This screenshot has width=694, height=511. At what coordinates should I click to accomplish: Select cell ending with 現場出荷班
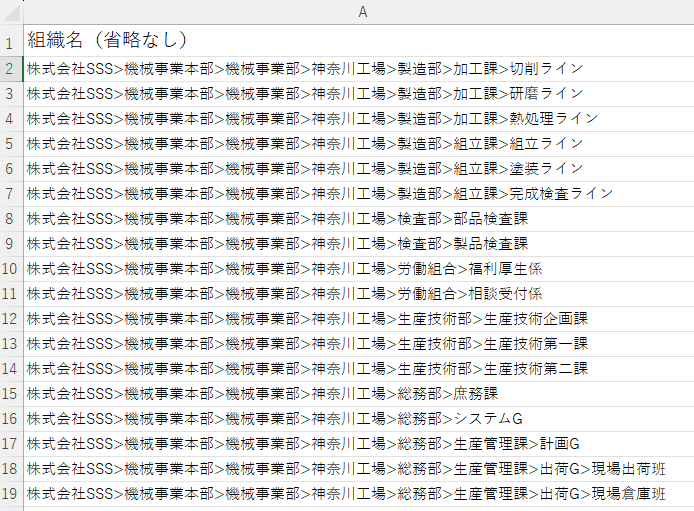359,469
